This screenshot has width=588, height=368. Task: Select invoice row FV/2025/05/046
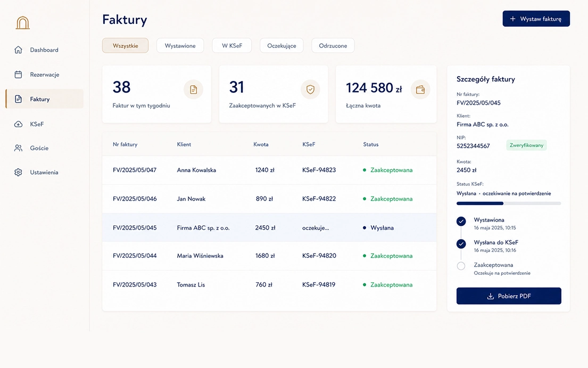click(269, 199)
